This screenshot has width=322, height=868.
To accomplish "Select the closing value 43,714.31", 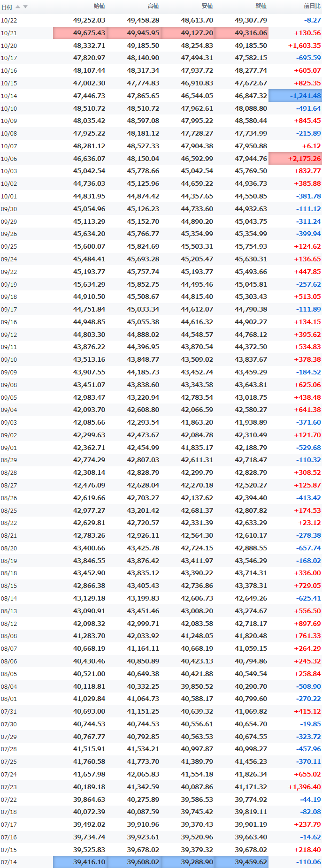I will pos(251,573).
